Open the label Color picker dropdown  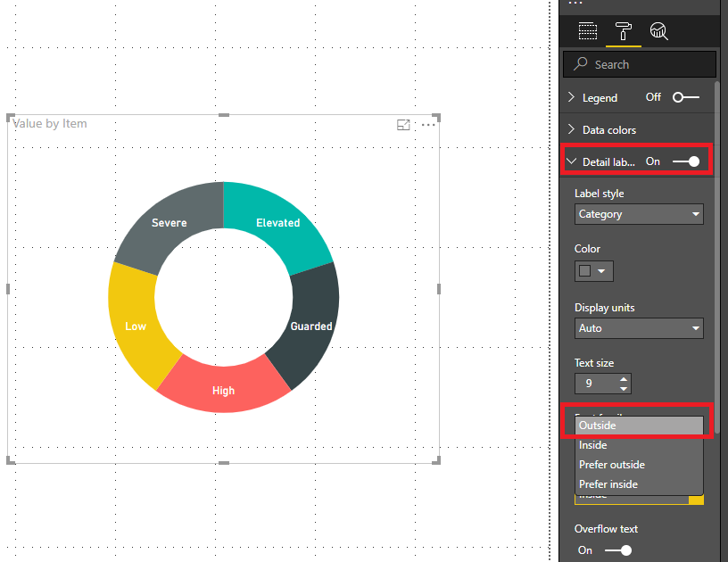pos(594,271)
